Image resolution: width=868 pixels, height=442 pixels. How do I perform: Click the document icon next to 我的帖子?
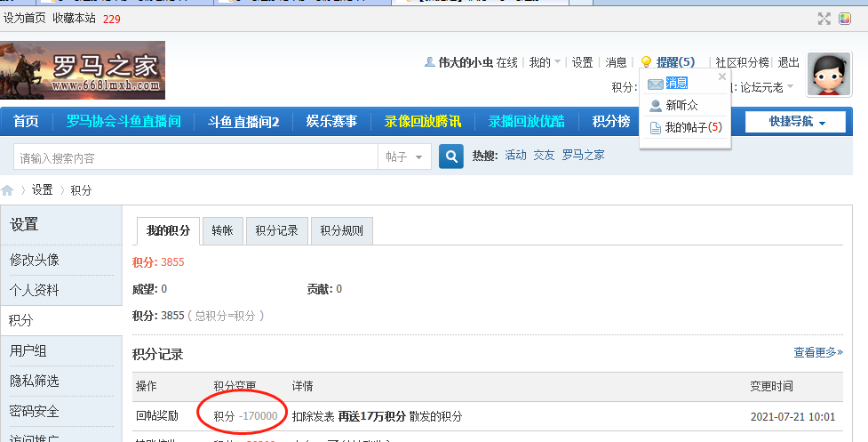tap(656, 128)
